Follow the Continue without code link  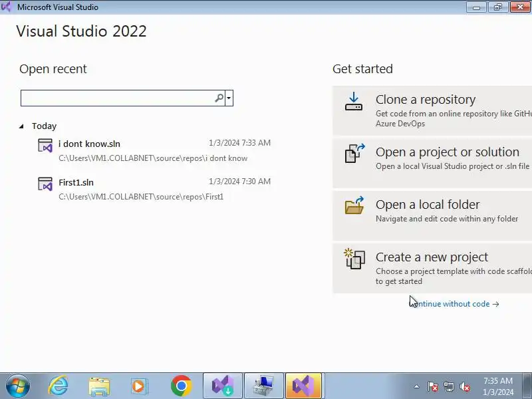[455, 304]
